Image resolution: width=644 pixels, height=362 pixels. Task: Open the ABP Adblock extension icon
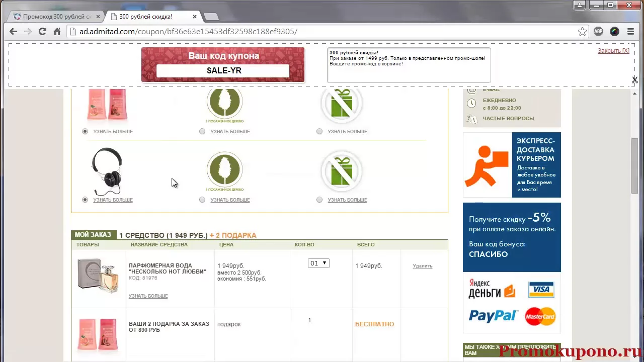point(598,32)
